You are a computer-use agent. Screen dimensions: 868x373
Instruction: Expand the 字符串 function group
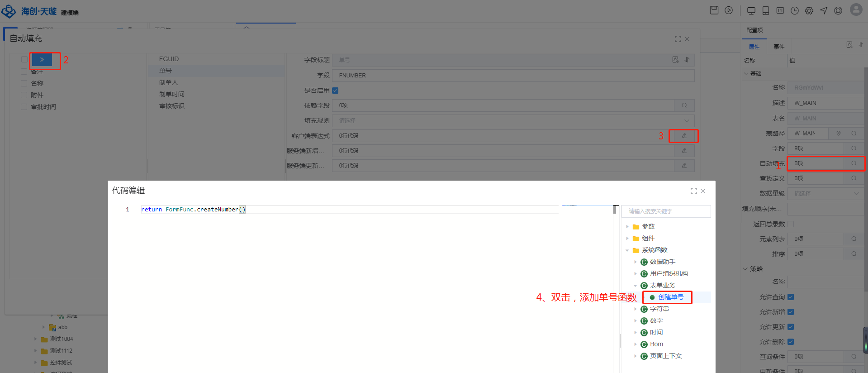(x=636, y=309)
